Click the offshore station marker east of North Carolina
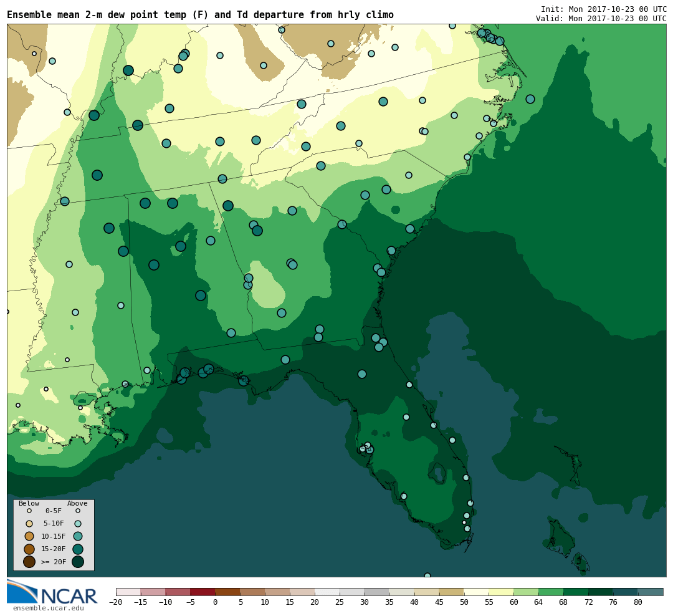Screen dimensions: 673x616 (530, 99)
